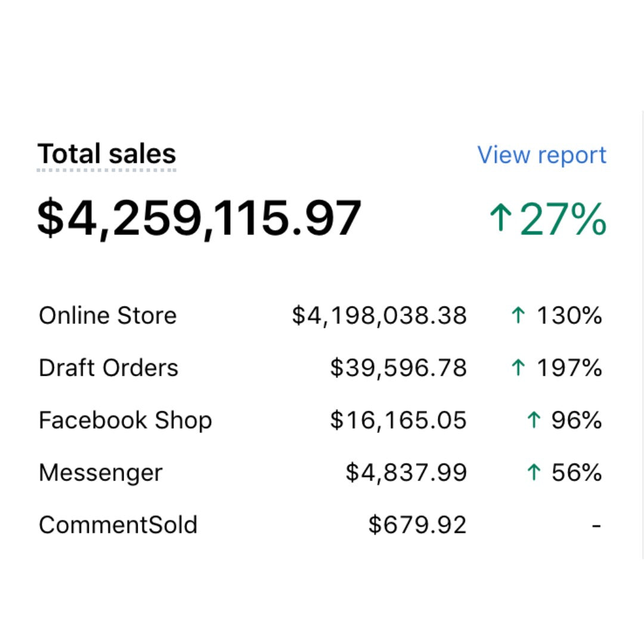Screen dimensions: 644x644
Task: Click the CommentSold amount $679.92
Action: 417,525
